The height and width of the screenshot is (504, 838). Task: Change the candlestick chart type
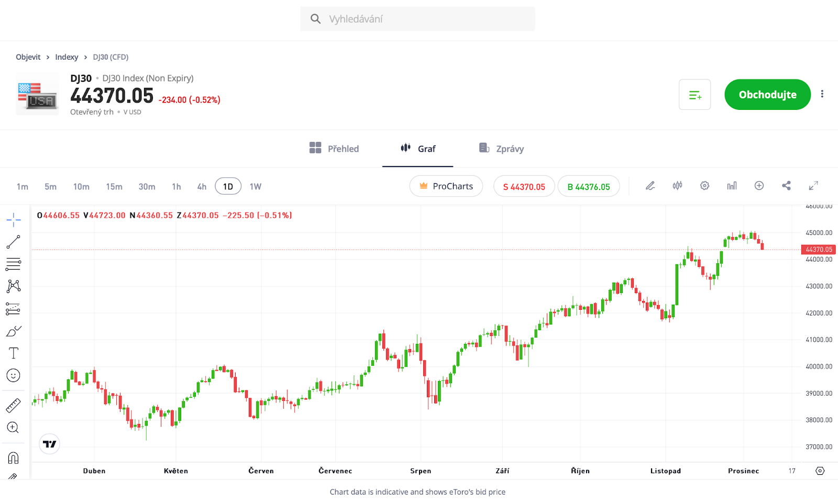[678, 186]
